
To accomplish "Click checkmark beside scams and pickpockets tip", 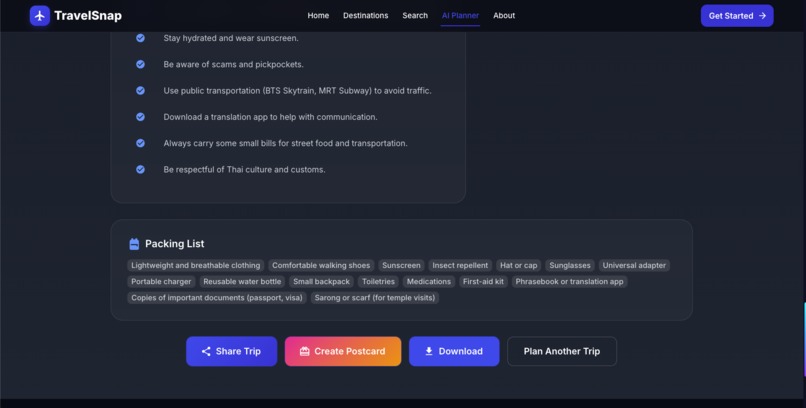I will (x=140, y=64).
